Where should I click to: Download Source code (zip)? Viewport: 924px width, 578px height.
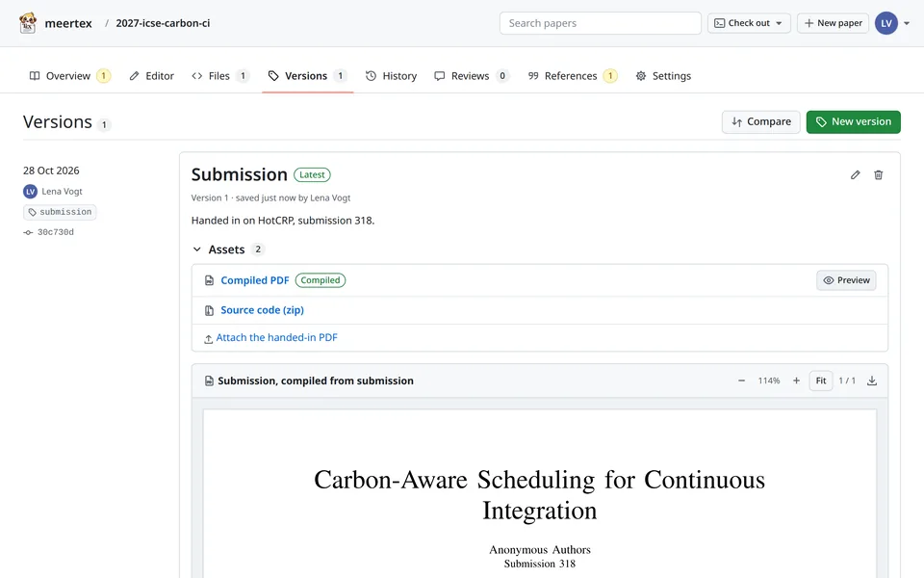pos(262,309)
